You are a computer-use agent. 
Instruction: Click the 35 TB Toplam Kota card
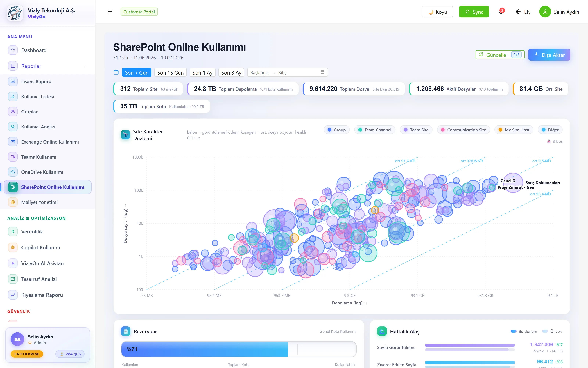pyautogui.click(x=162, y=106)
